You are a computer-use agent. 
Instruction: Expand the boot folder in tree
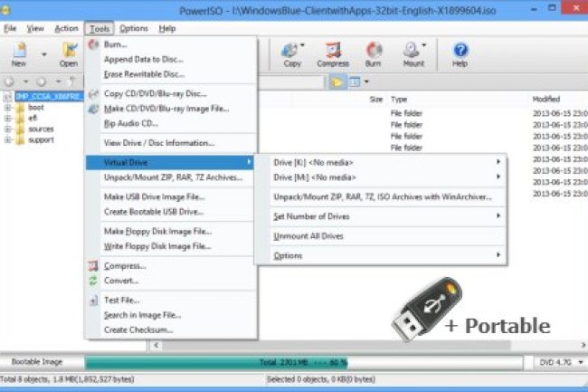tap(8, 108)
